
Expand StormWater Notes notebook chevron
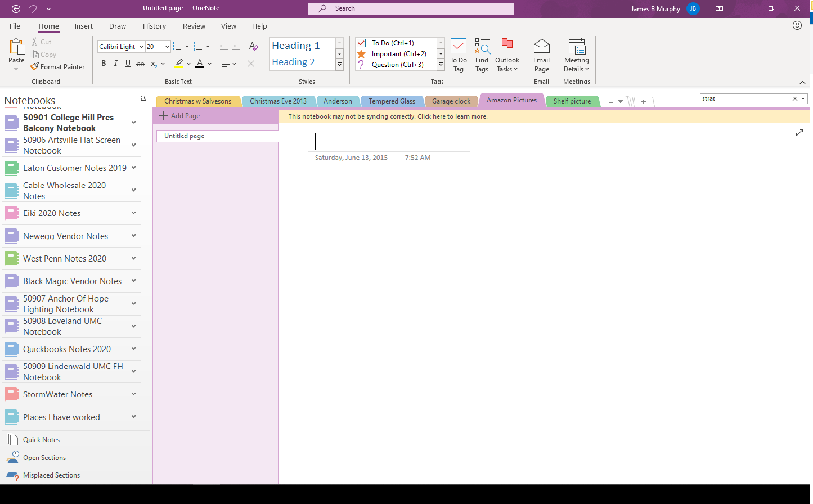(134, 394)
